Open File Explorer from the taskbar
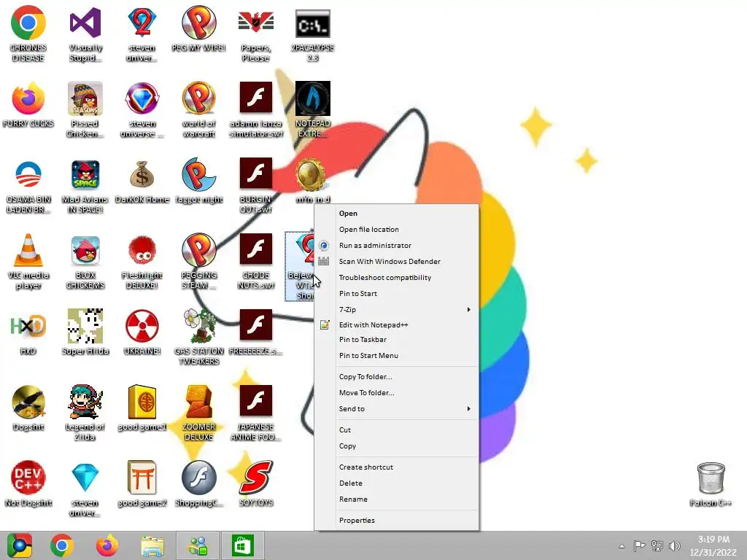This screenshot has width=747, height=560. (x=152, y=545)
